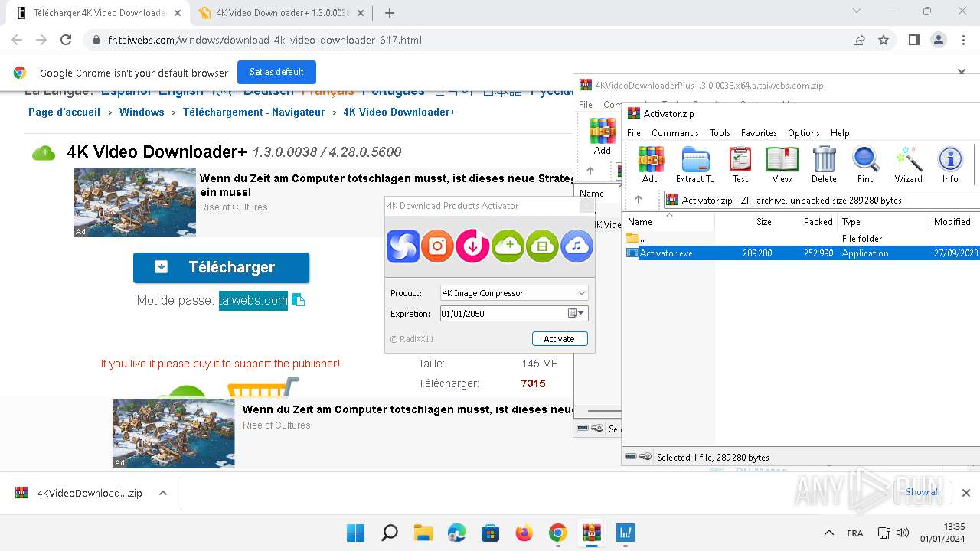Image resolution: width=980 pixels, height=551 pixels.
Task: Sort by the Packed column header
Action: (807, 222)
